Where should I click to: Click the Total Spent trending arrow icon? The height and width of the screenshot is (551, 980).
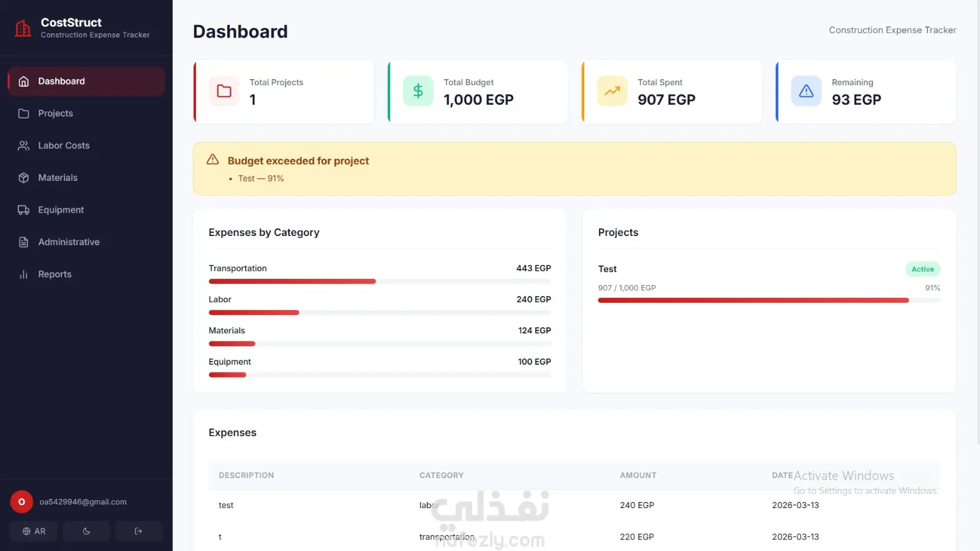pos(612,91)
